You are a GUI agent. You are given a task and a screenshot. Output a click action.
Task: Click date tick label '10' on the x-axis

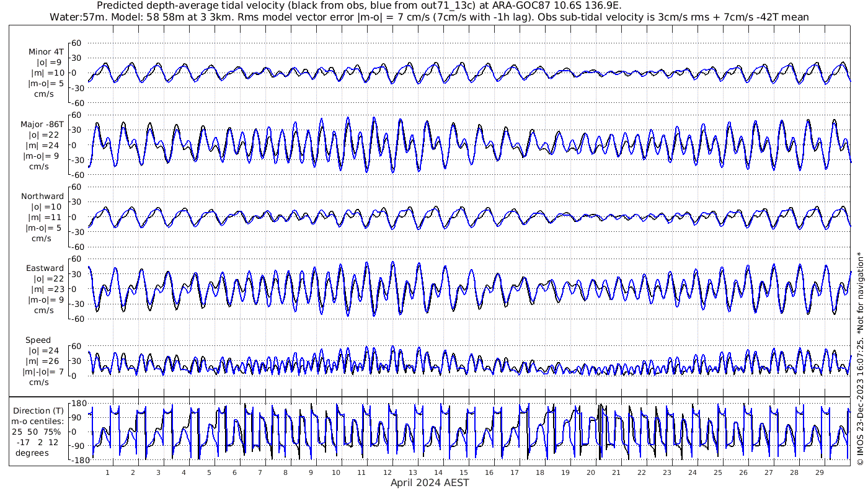click(336, 472)
